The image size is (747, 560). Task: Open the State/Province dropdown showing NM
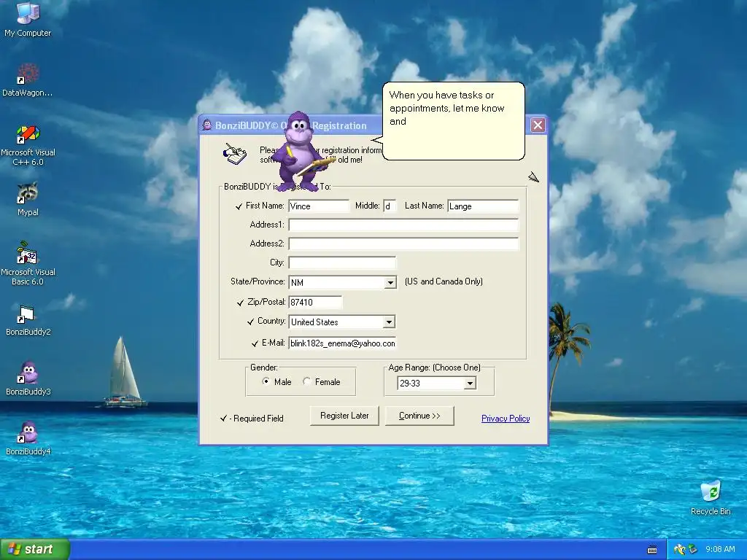point(390,282)
